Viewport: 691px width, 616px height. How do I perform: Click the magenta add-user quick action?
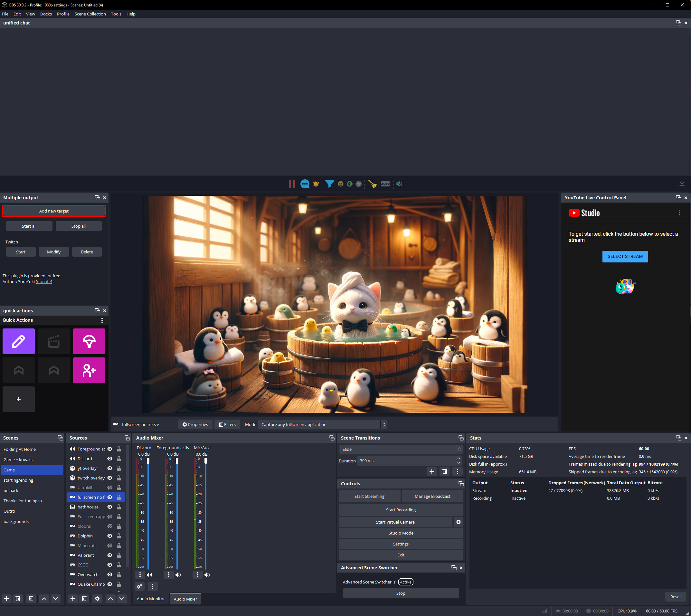89,370
